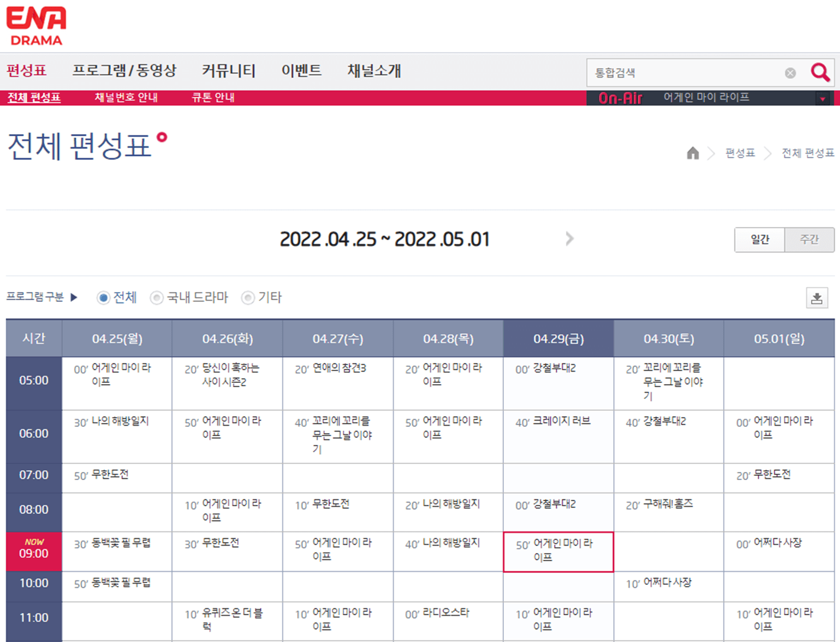840x642 pixels.
Task: Click the ENA DRAMA logo
Action: 36,24
